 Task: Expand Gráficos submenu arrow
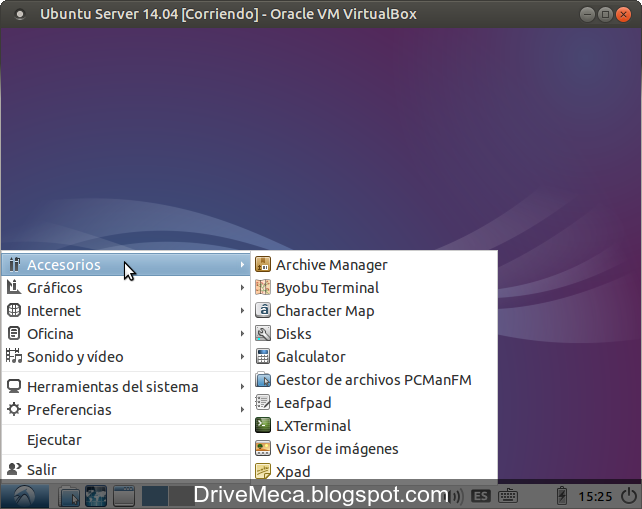242,288
